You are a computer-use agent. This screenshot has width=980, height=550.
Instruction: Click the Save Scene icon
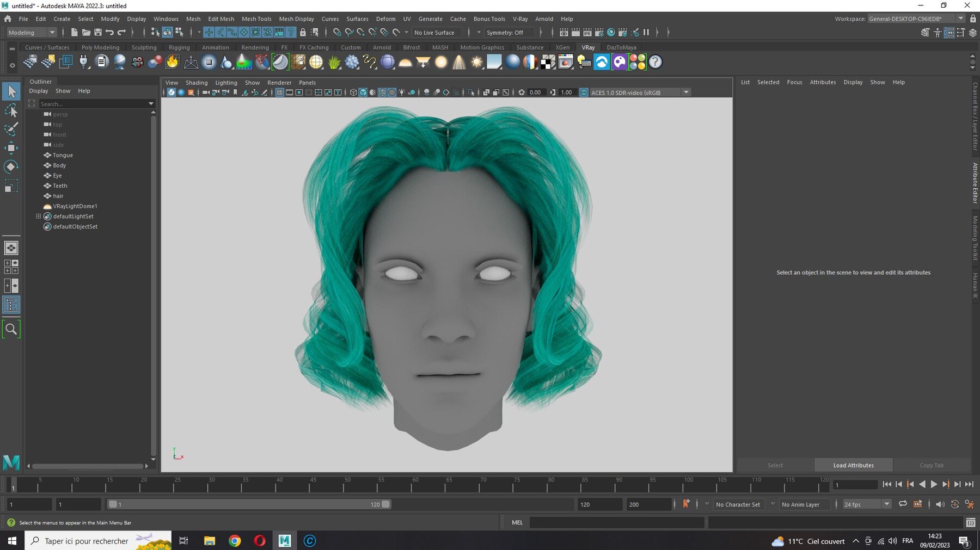98,33
